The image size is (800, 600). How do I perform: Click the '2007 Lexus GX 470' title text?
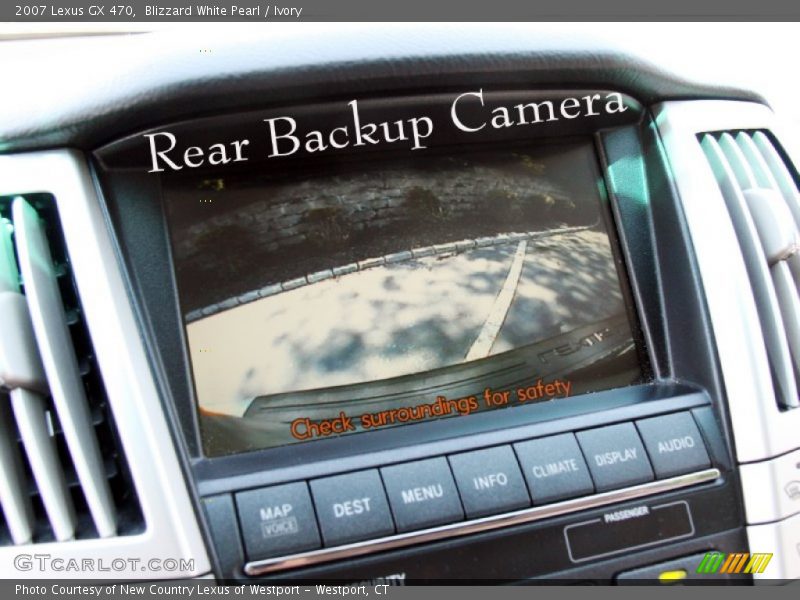pos(75,10)
